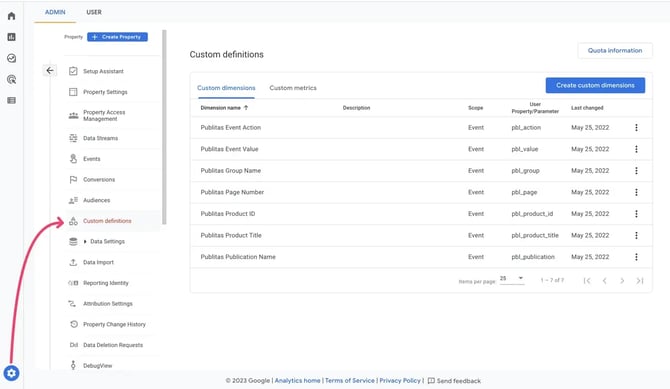Sort by the Dimension name column arrow
670x389 pixels.
(246, 108)
